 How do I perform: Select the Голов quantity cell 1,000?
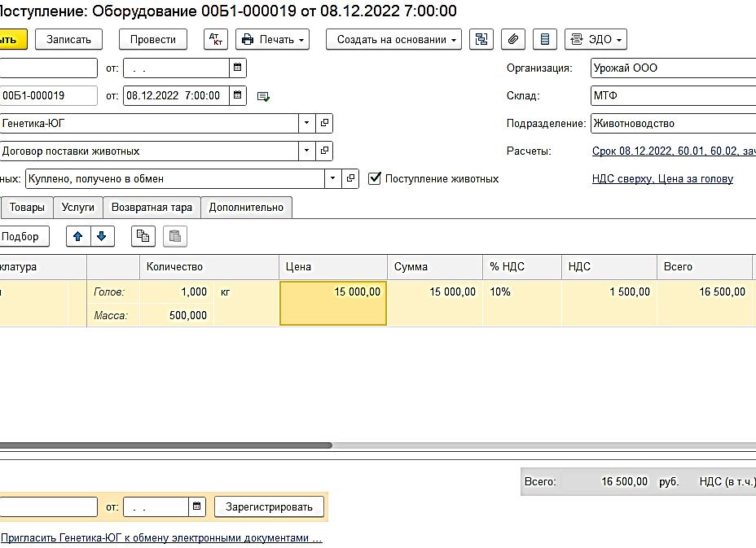tap(177, 292)
